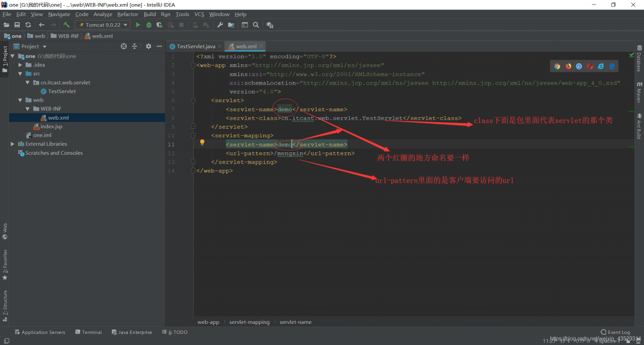Hide the Project panel with minus icon
Viewport: 644px width, 345px height.
click(x=159, y=46)
